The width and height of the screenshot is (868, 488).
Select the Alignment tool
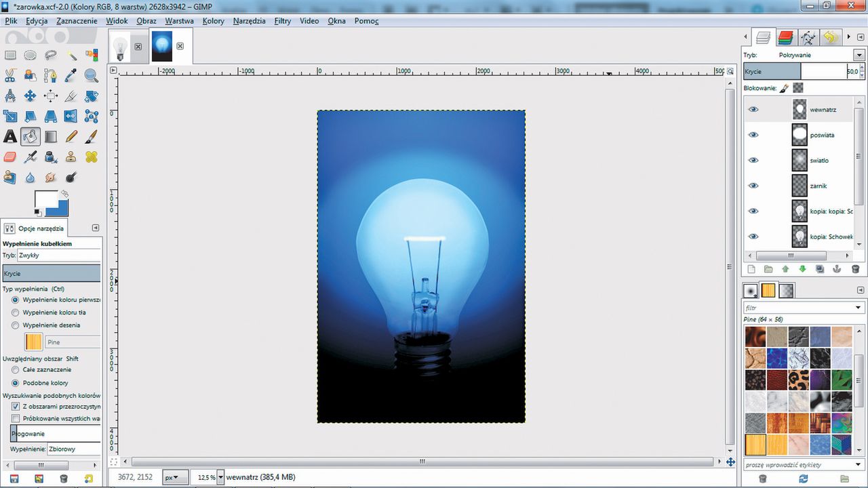51,96
